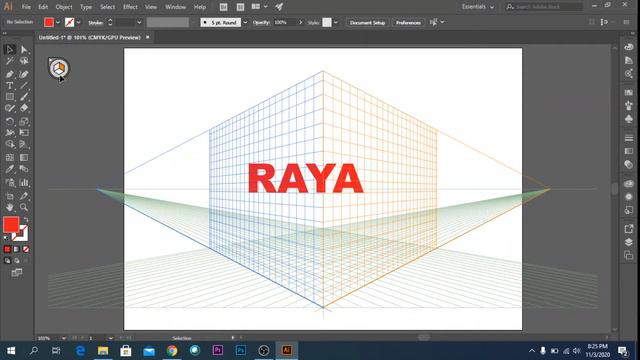Set paint mode to Gradient

click(x=16, y=249)
